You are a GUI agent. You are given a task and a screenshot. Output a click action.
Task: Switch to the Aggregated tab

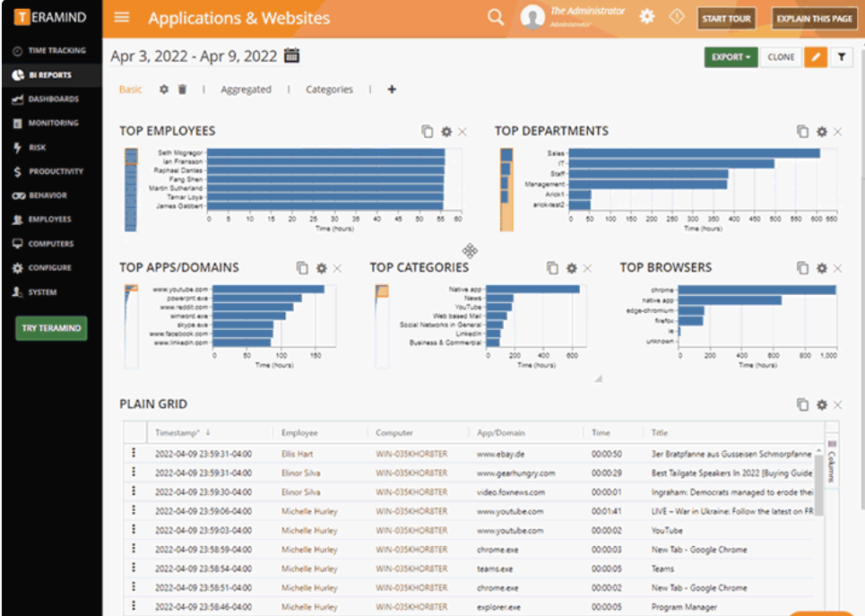point(246,90)
